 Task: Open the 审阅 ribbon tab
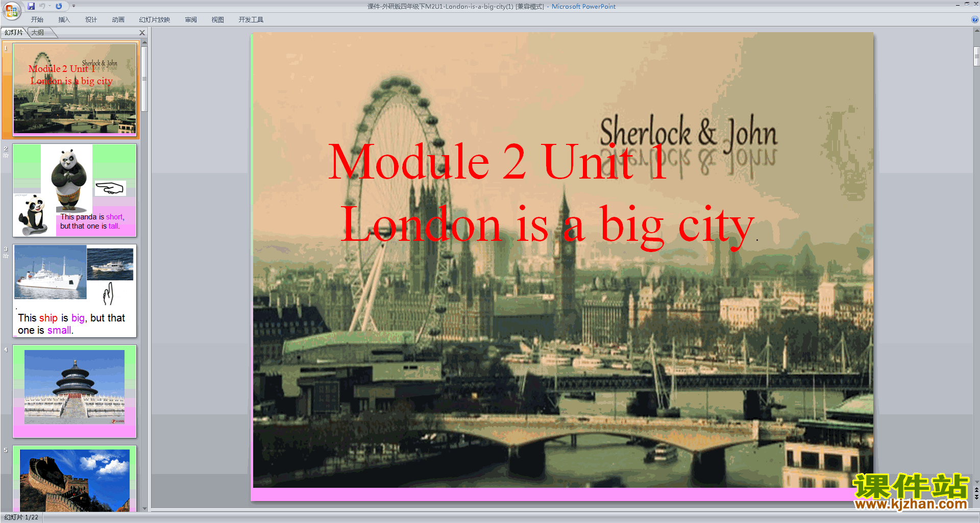[191, 20]
